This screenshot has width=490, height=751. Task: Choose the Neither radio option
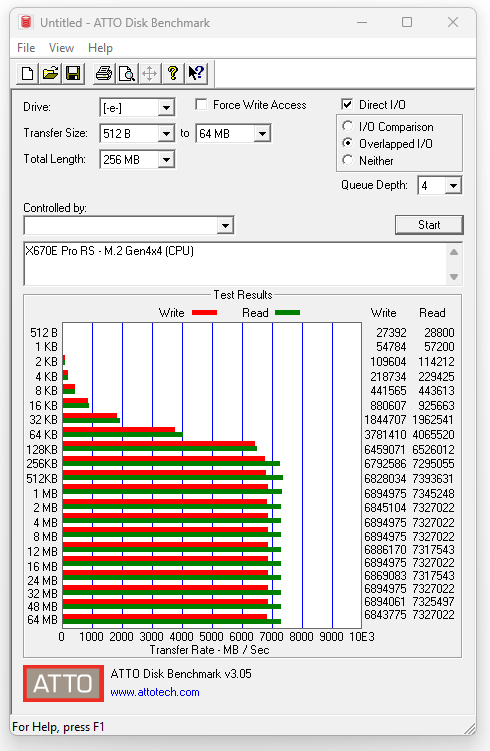(x=348, y=160)
